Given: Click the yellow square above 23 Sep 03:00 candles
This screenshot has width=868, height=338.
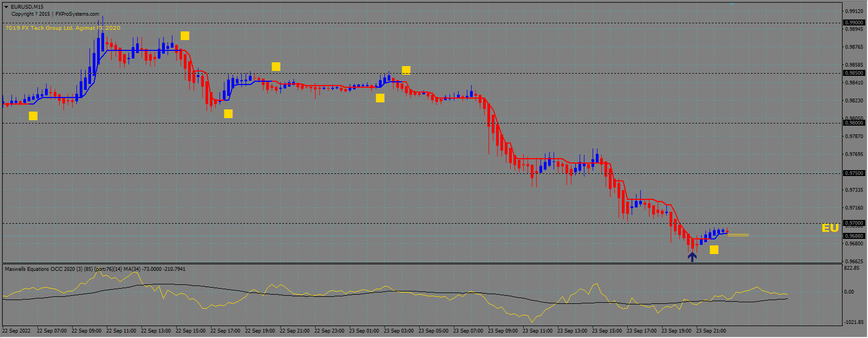Looking at the screenshot, I should click(406, 70).
